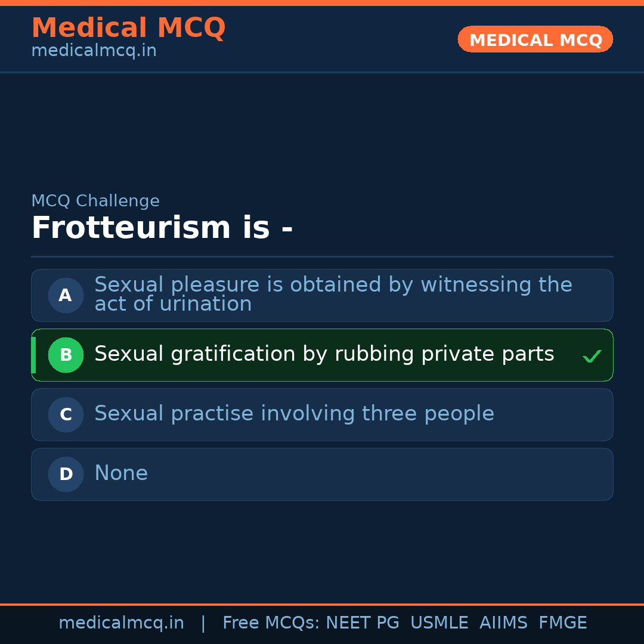This screenshot has height=644, width=644.
Task: Click the 'Free MCQs:' footer text
Action: (x=271, y=623)
